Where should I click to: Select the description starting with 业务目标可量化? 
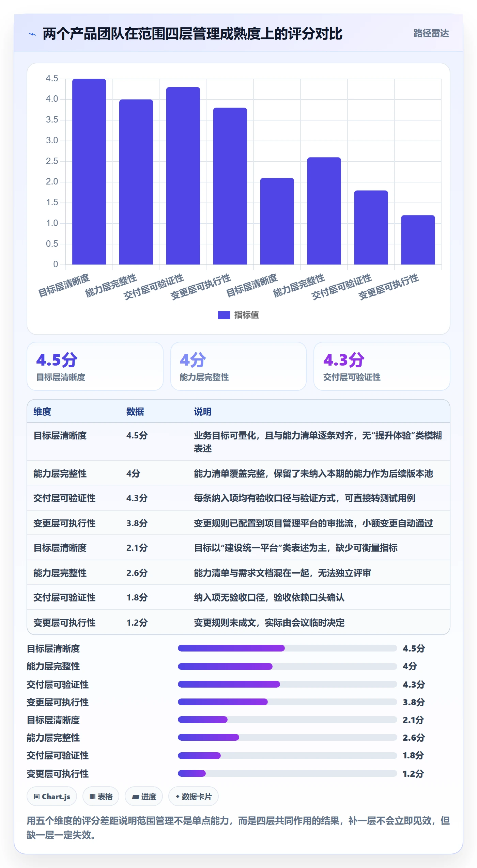[318, 442]
